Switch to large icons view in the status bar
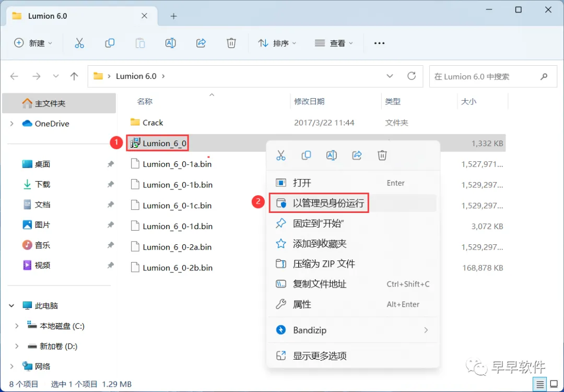 coord(554,385)
